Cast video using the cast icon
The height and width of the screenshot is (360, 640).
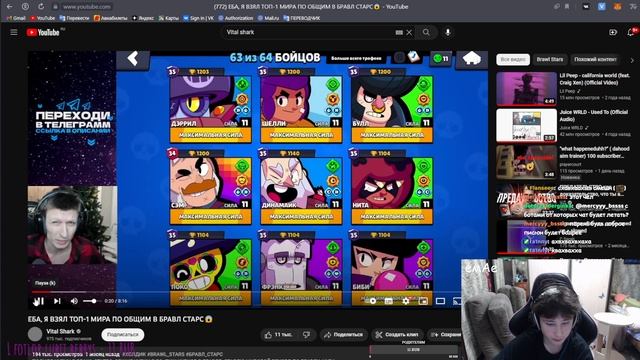coord(457,301)
